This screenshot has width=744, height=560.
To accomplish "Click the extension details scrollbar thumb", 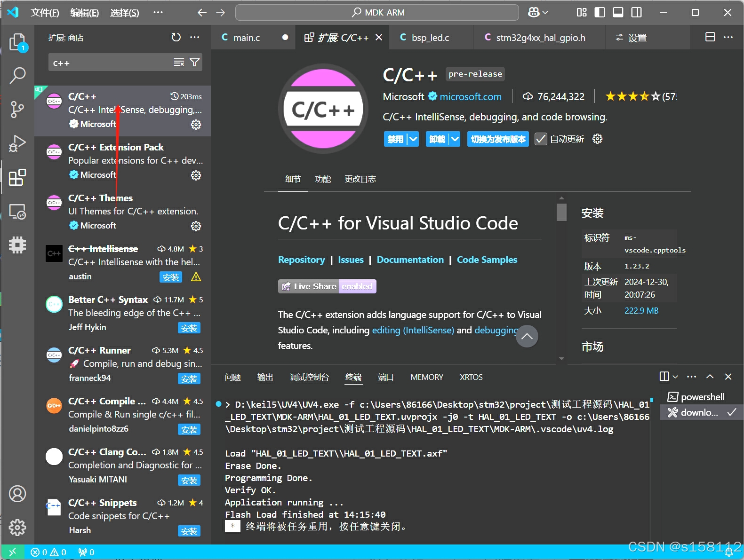I will [x=561, y=212].
